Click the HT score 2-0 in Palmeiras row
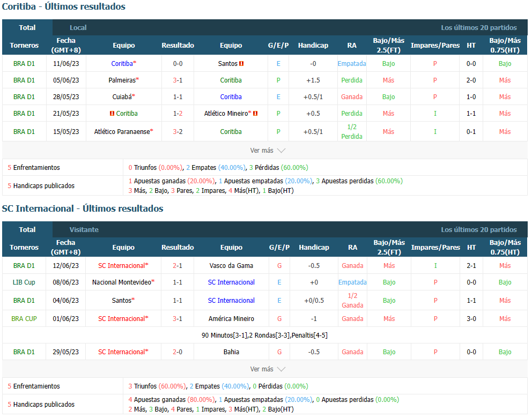532x418 pixels. [471, 80]
